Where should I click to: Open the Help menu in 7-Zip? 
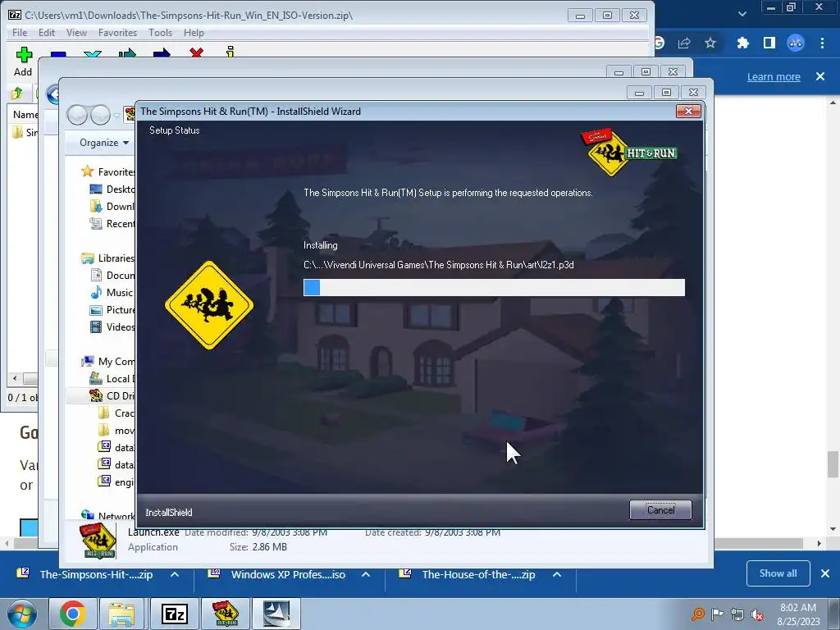click(x=194, y=33)
